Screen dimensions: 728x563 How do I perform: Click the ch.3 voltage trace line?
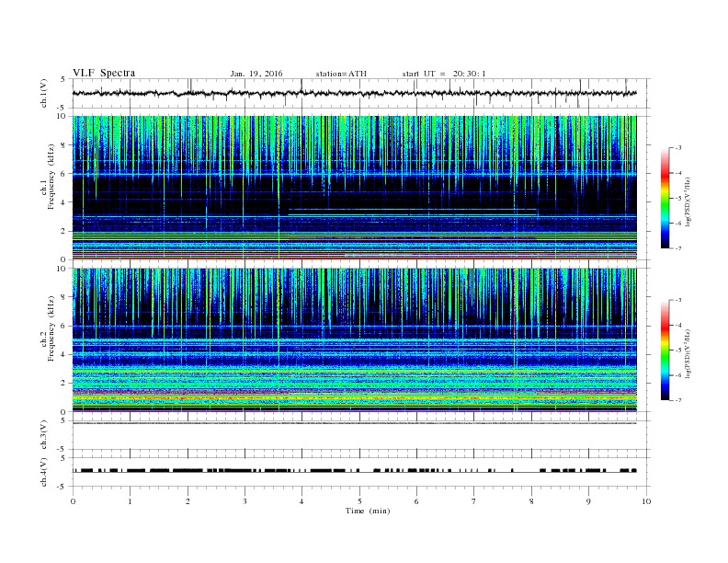(355, 423)
